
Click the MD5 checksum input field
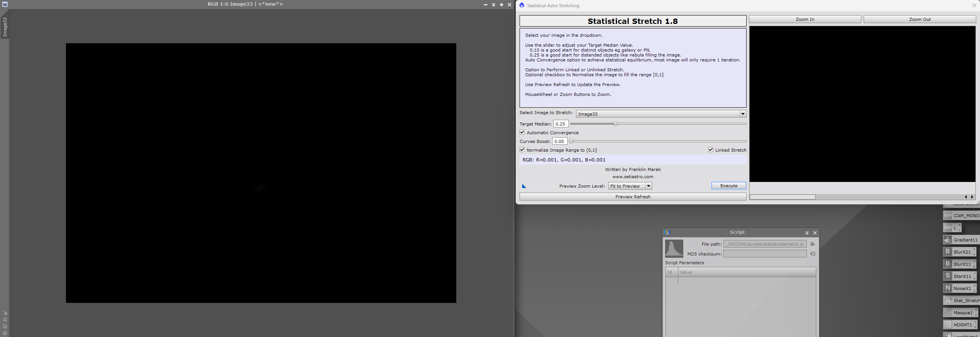765,254
